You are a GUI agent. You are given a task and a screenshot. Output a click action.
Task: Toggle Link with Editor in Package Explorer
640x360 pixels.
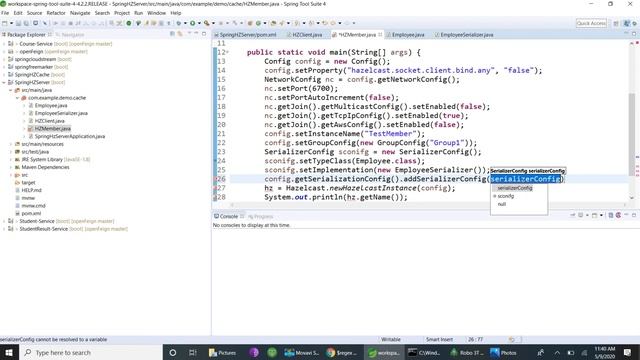[x=180, y=34]
